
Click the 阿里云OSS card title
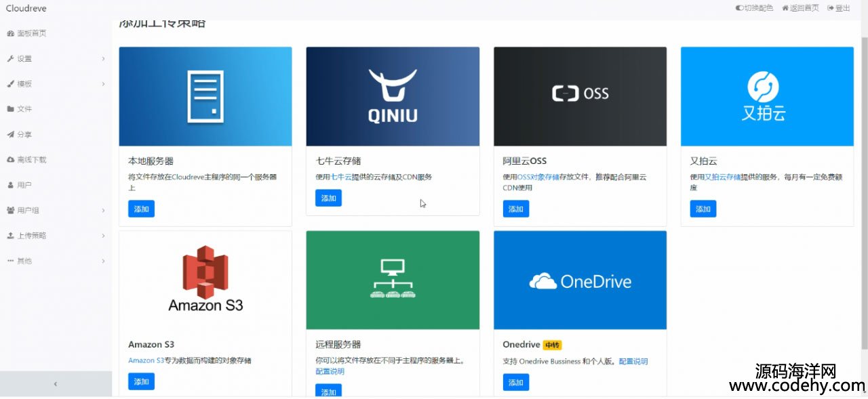click(525, 161)
